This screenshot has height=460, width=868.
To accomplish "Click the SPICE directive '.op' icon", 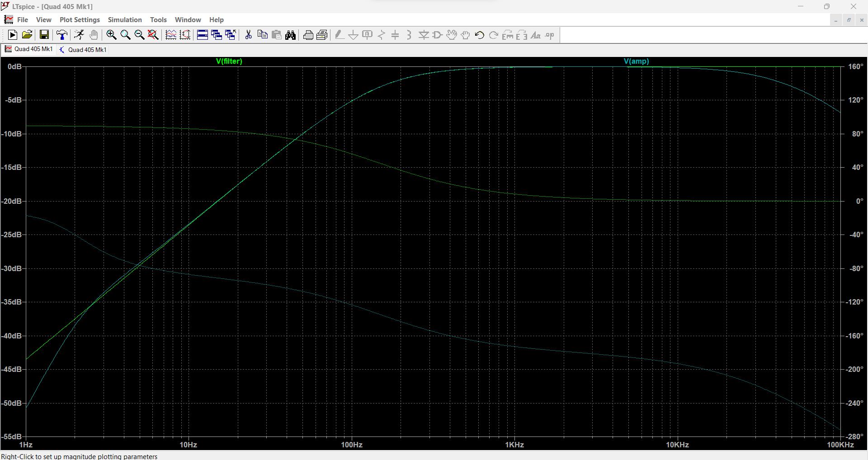I will pyautogui.click(x=550, y=35).
